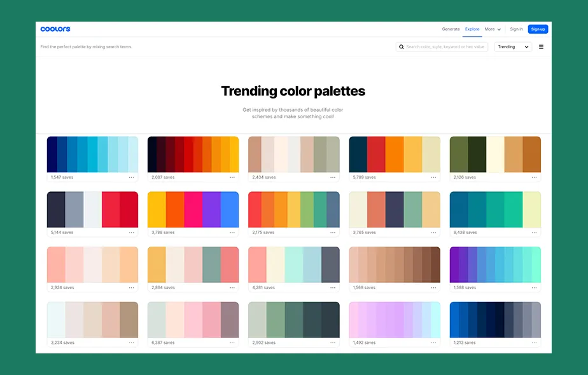Click the Sign up button
This screenshot has width=588, height=375.
point(538,29)
